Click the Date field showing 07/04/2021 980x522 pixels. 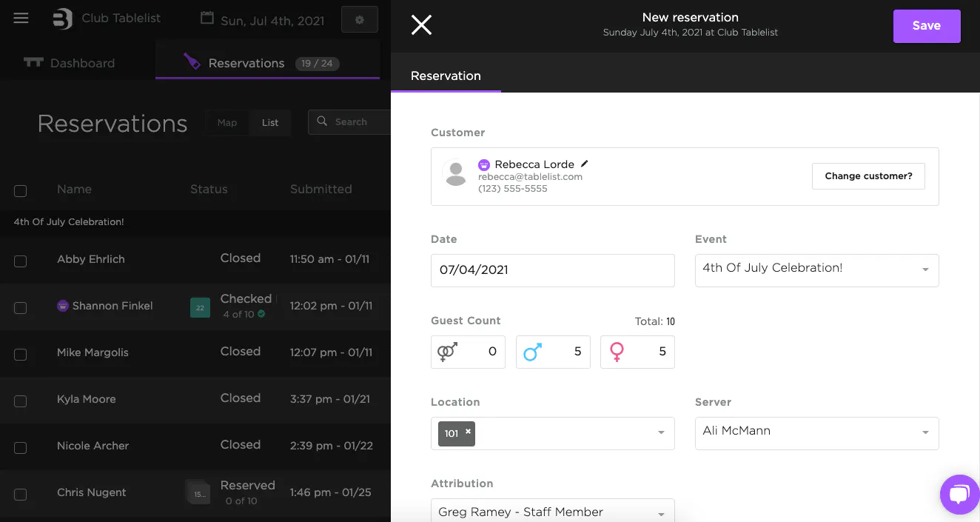tap(552, 270)
